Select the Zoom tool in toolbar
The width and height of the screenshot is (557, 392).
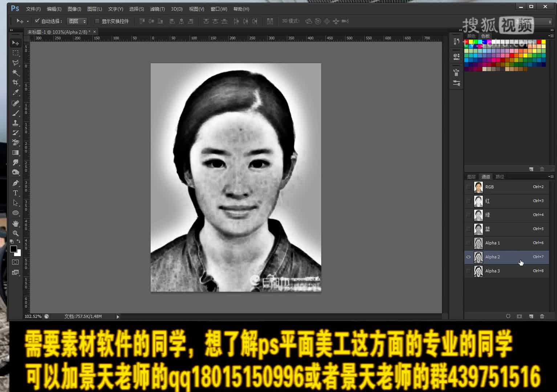pyautogui.click(x=15, y=233)
